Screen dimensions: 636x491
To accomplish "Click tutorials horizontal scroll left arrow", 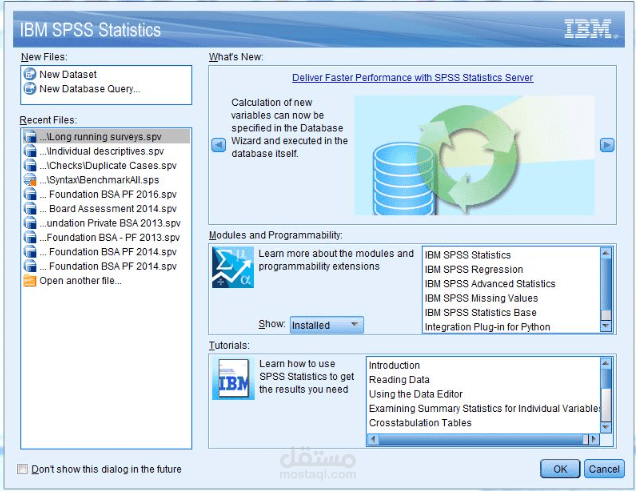I will click(373, 439).
